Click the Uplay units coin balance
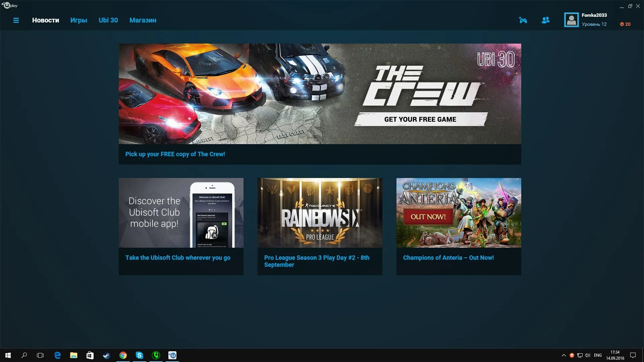The image size is (644, 362). (x=625, y=24)
